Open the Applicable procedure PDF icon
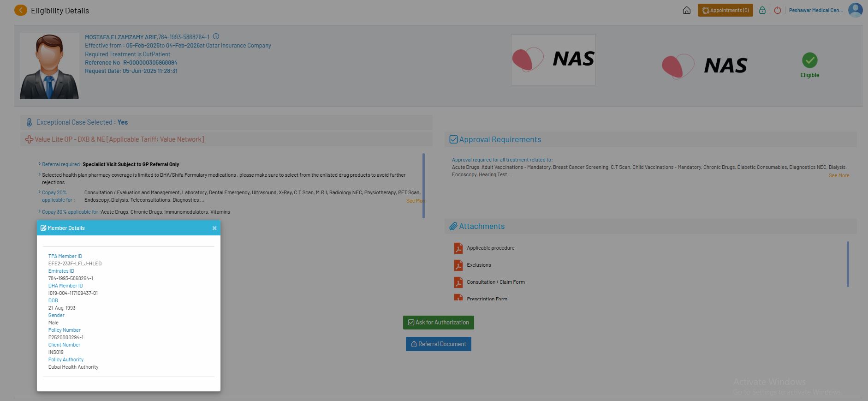The width and height of the screenshot is (868, 401). 458,248
